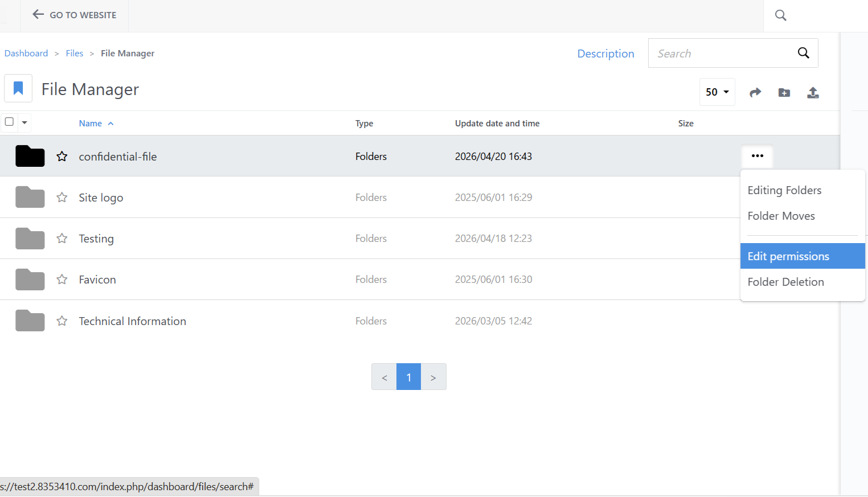Click the Update date and time column header
This screenshot has height=497, width=868.
pyautogui.click(x=497, y=124)
